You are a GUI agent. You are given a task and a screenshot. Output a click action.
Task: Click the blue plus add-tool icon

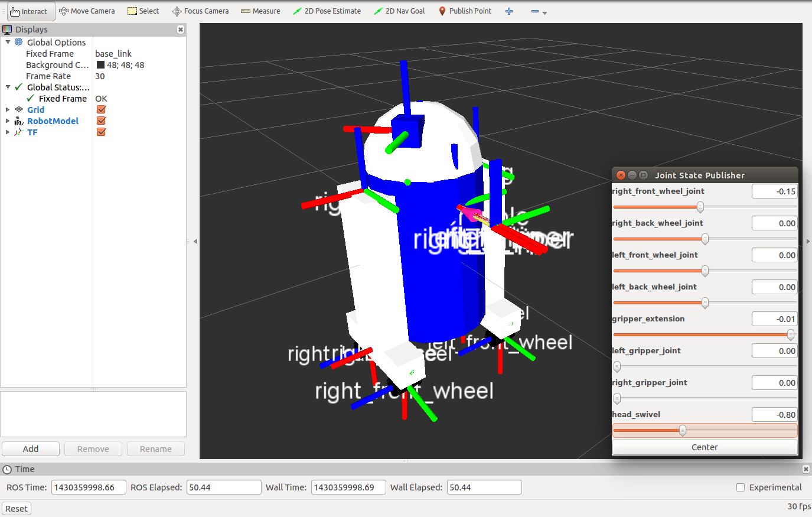509,11
